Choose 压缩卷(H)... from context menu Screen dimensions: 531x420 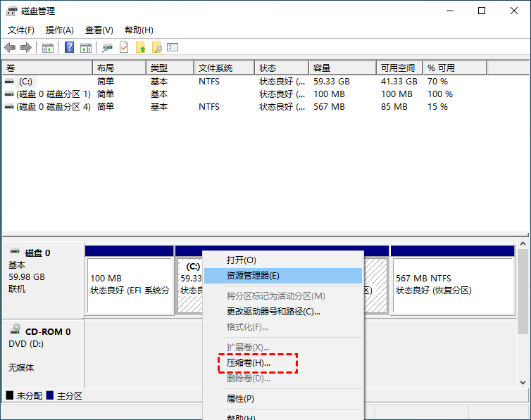tap(249, 363)
